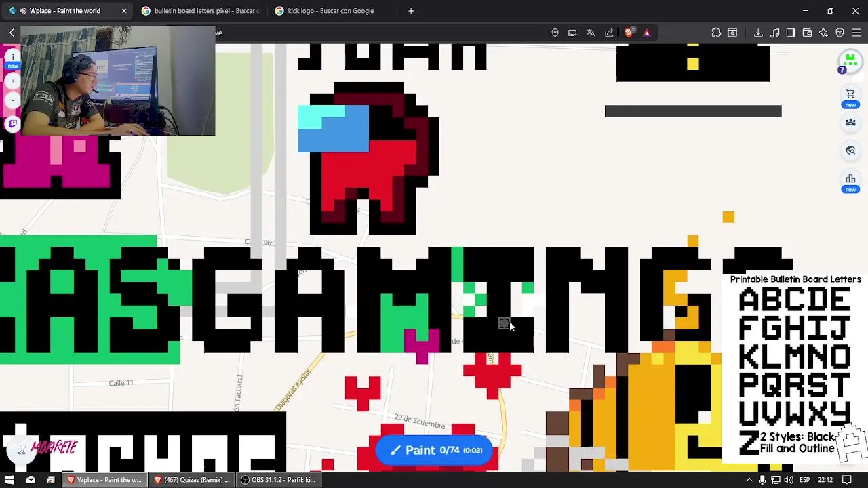Viewport: 868px width, 488px height.
Task: Switch to kick logo Google search tab
Action: [x=334, y=11]
